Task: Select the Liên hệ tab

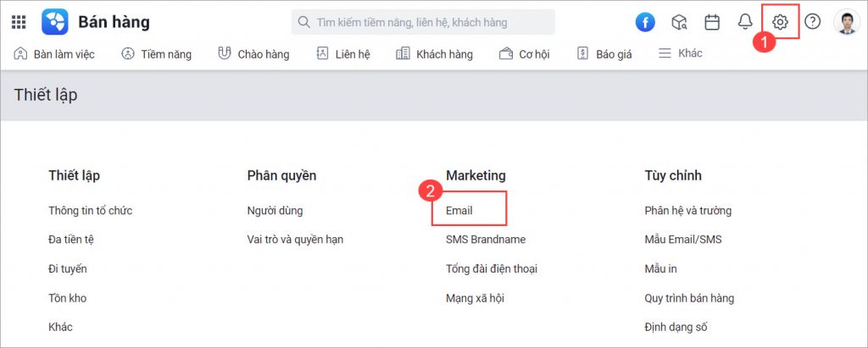Action: (353, 54)
